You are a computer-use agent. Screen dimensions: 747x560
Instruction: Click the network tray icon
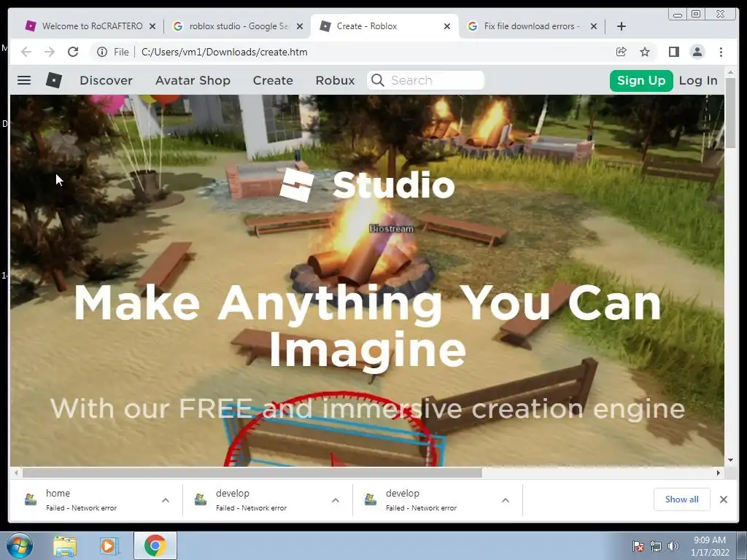pyautogui.click(x=656, y=546)
